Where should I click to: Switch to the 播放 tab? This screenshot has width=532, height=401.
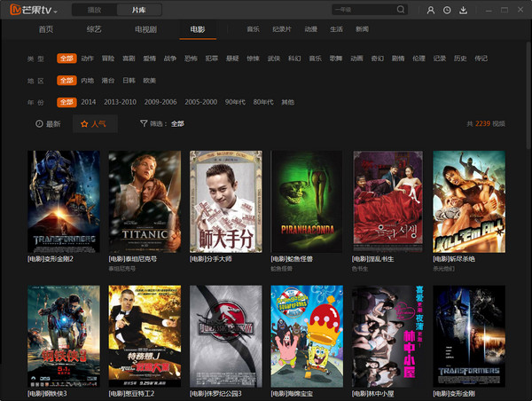coord(93,11)
